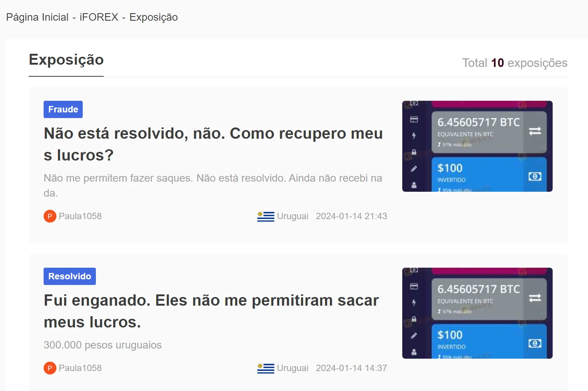This screenshot has width=588, height=391.
Task: Open the Paula1058 username on the Fraude post
Action: pos(80,216)
